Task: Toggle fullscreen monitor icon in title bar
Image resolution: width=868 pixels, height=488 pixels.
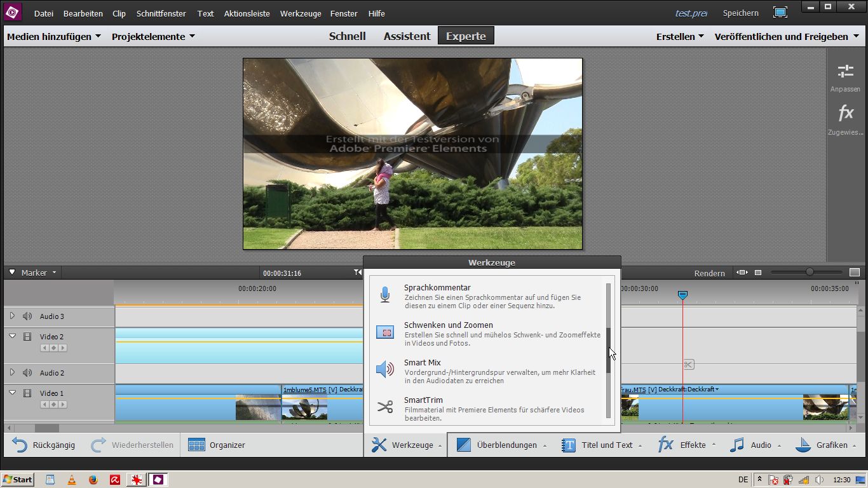Action: 780,12
